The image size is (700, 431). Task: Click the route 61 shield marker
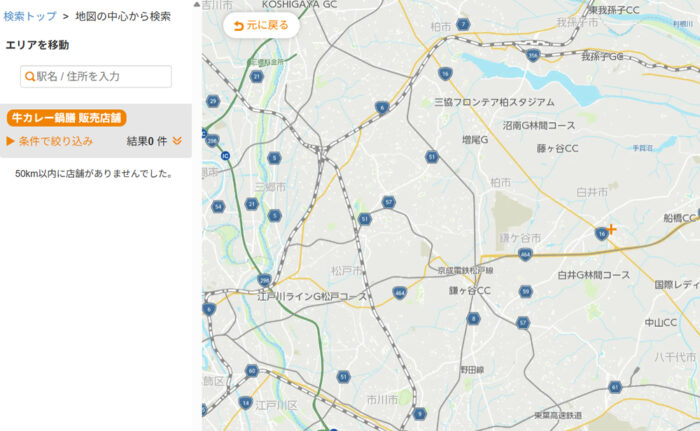[615, 387]
